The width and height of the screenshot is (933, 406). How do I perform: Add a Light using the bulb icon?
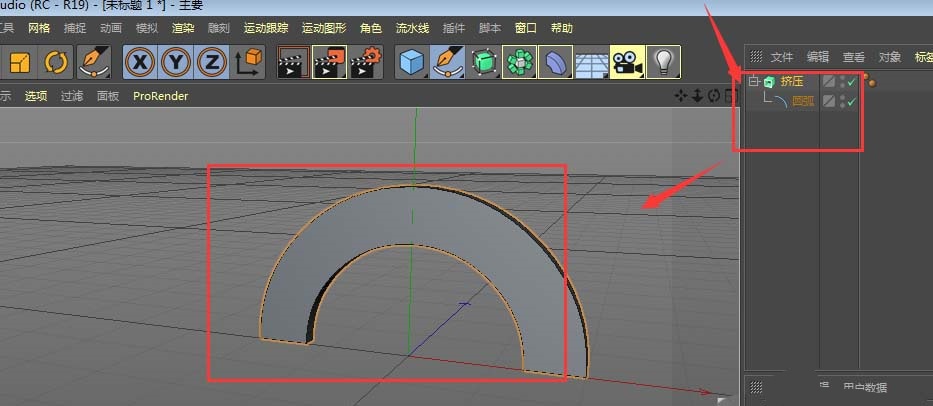tap(662, 63)
